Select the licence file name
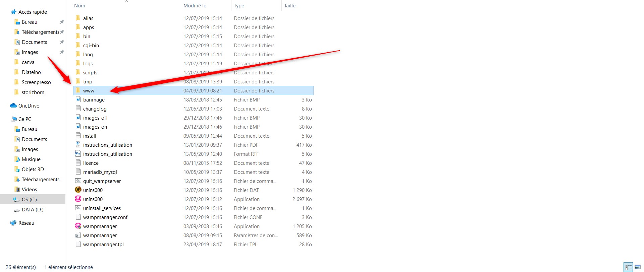644x272 pixels. [91, 163]
